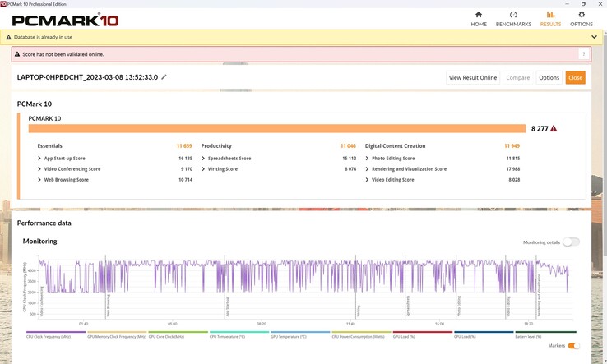Toggle the Monitoring details switch

coord(571,242)
